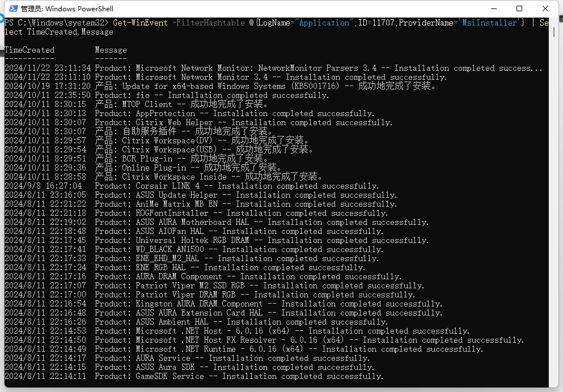The width and height of the screenshot is (563, 392).
Task: Click the Get-WinEvent command on the prompt line
Action: click(x=140, y=23)
